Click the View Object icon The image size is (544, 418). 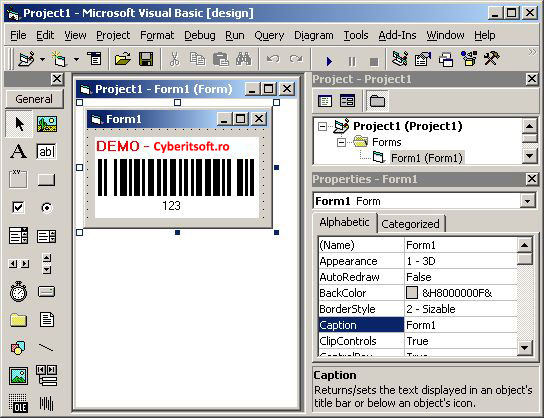(x=347, y=101)
